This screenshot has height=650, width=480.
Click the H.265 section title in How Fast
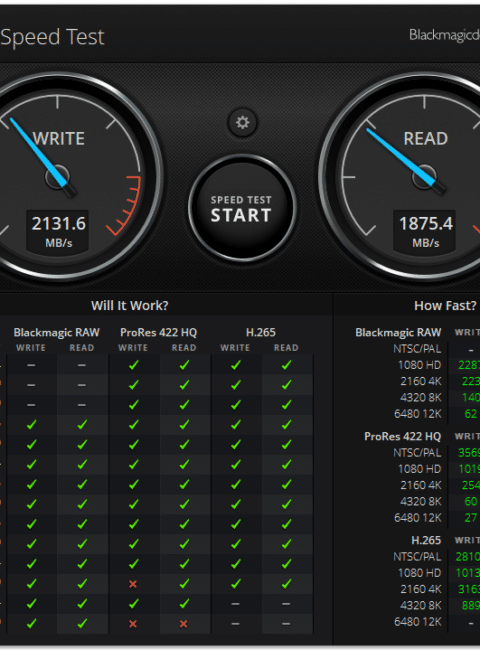[426, 540]
